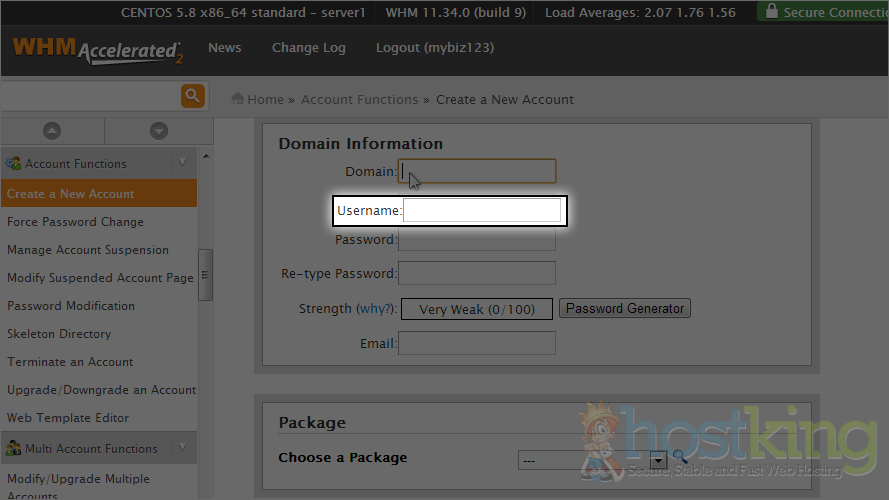Click the Logout (mybiz123) link
The height and width of the screenshot is (500, 889).
pos(434,48)
